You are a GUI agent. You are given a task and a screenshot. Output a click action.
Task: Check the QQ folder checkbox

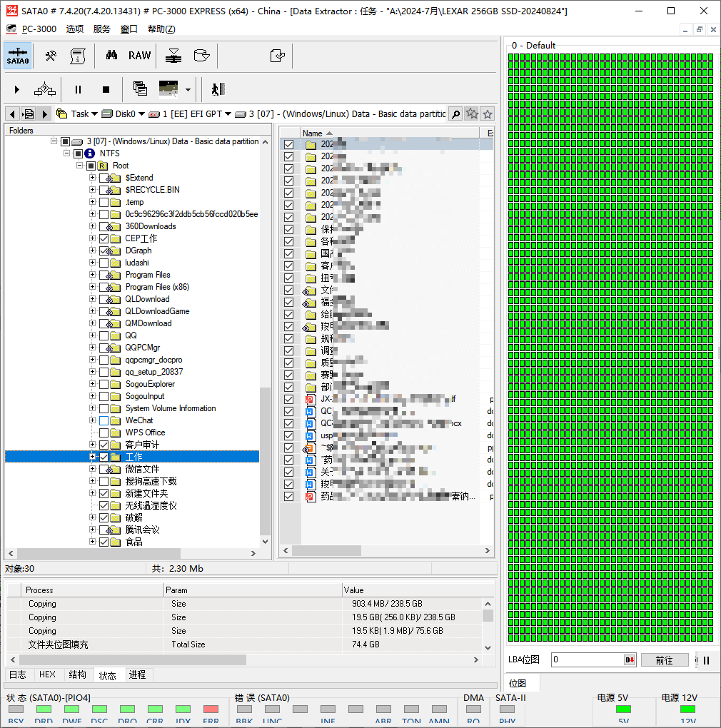click(x=104, y=335)
